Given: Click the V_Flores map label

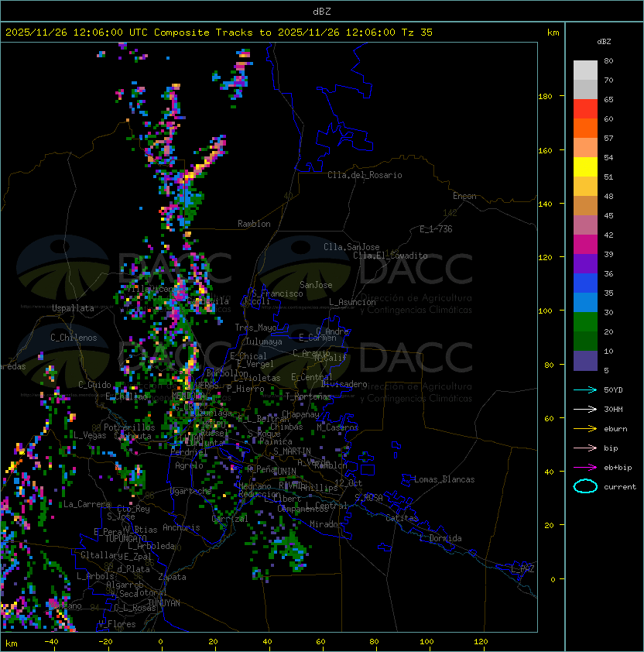Looking at the screenshot, I should (117, 624).
